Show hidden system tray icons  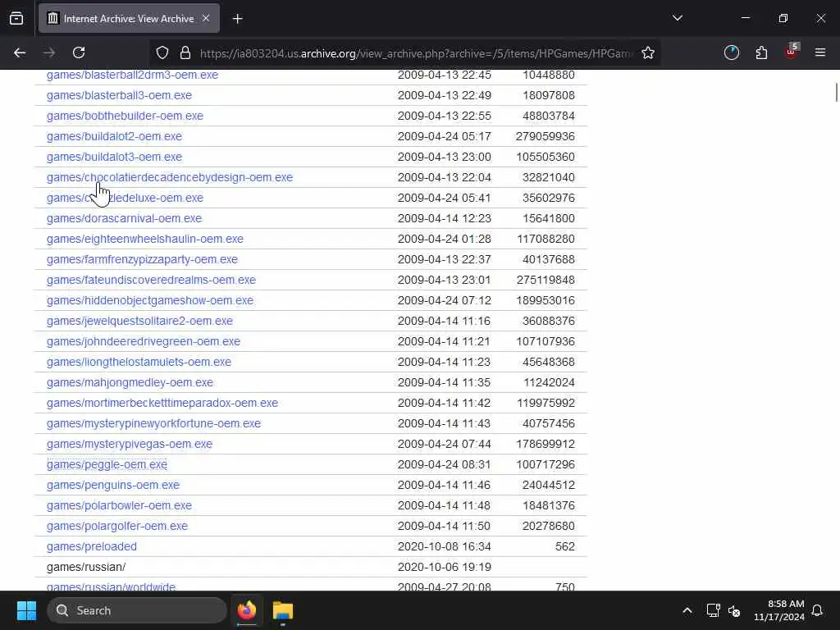[687, 610]
